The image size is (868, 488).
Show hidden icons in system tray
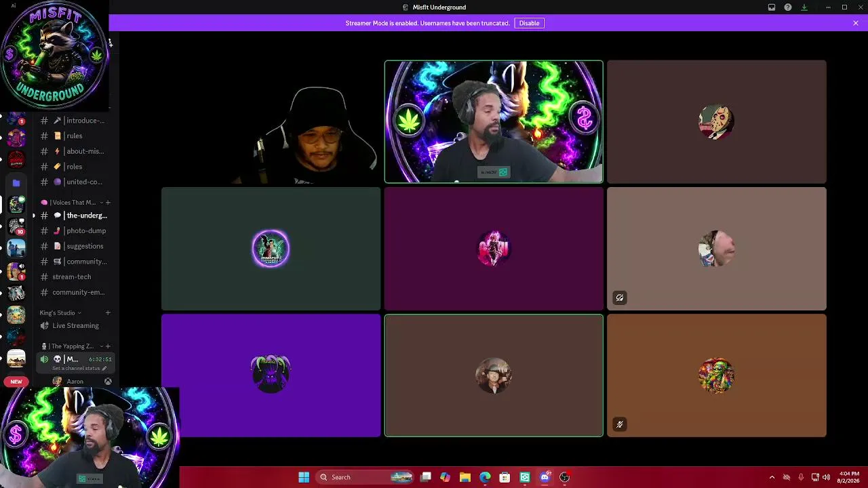click(772, 477)
